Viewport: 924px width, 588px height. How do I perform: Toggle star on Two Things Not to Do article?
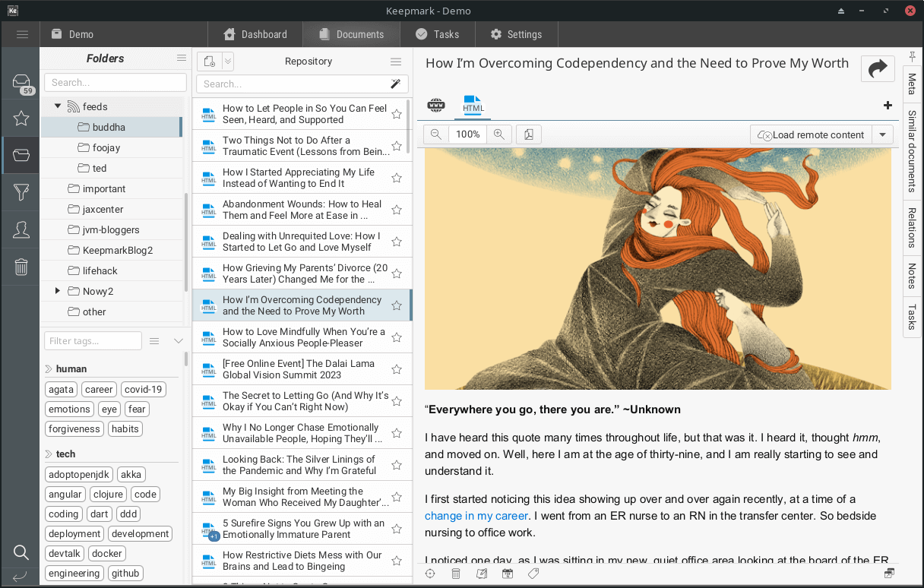397,147
